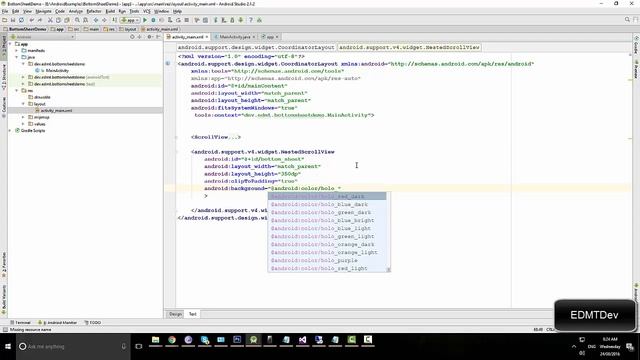Expand the Gradle Scripts node arrow
640x360 pixels.
(x=10, y=131)
